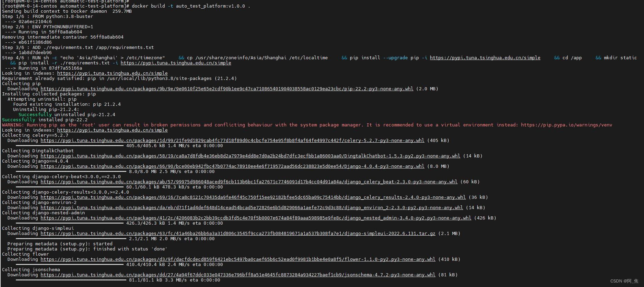Click the celery download progress bar 405.6/405.6 kB
The width and height of the screenshot is (644, 287).
pos(70,146)
